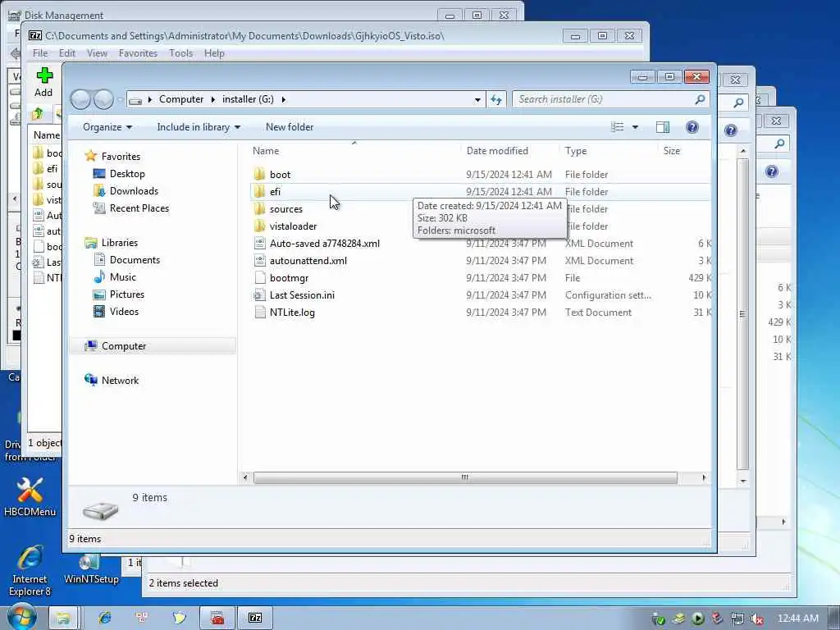840x630 pixels.
Task: Select Last Session.ini file
Action: click(x=302, y=295)
